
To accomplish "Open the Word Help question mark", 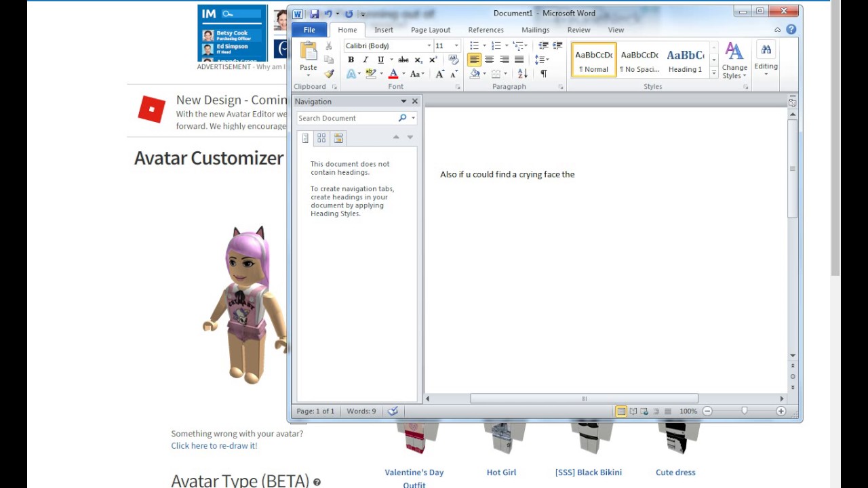I will tap(791, 30).
